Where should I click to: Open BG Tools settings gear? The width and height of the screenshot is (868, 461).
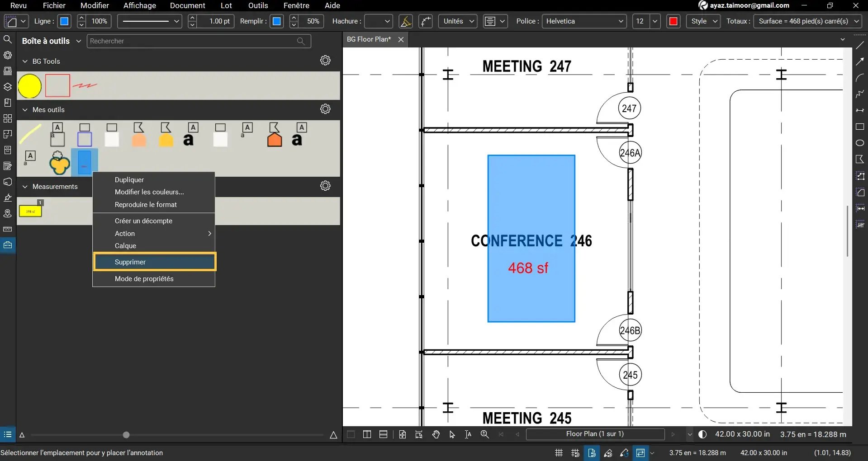(325, 61)
